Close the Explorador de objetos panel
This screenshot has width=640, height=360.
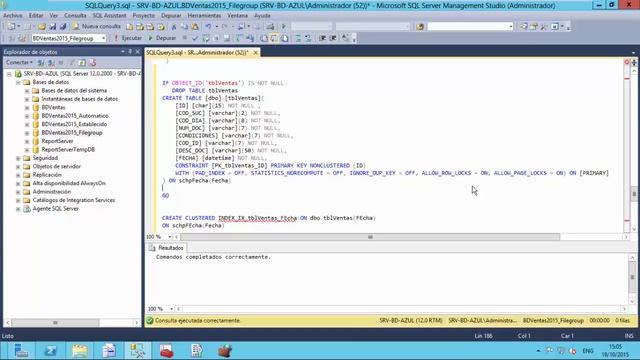click(137, 52)
